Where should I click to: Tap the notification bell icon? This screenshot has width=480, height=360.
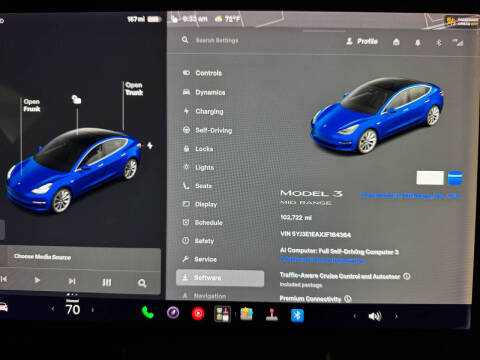point(417,43)
